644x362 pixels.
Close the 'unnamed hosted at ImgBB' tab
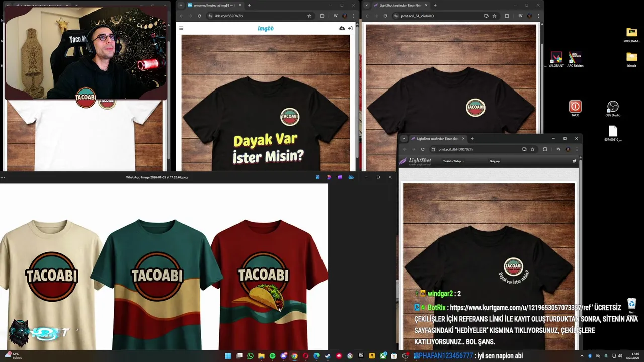(x=240, y=5)
